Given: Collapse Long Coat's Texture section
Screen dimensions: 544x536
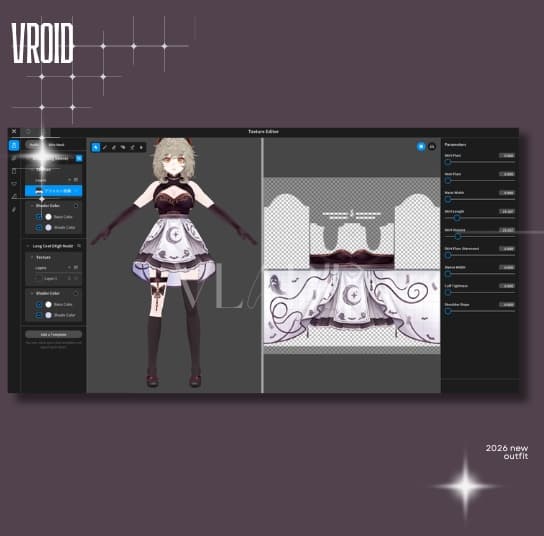Looking at the screenshot, I should pos(32,257).
